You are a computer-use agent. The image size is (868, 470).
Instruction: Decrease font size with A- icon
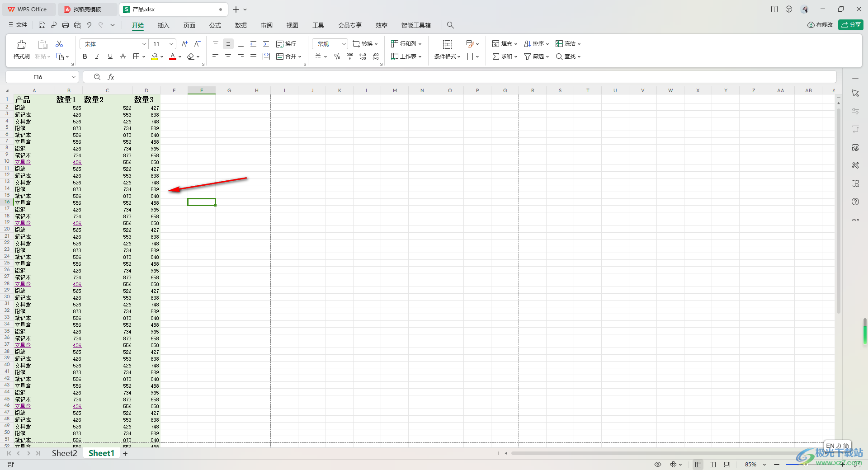pos(197,44)
